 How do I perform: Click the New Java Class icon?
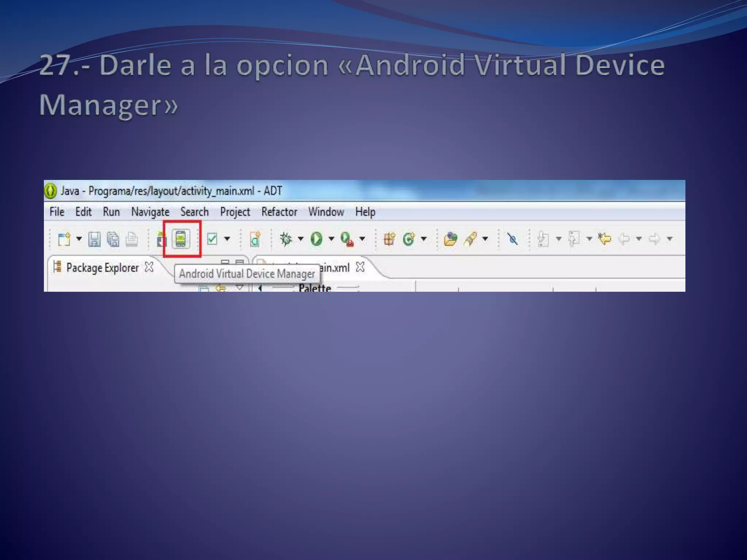tap(409, 239)
